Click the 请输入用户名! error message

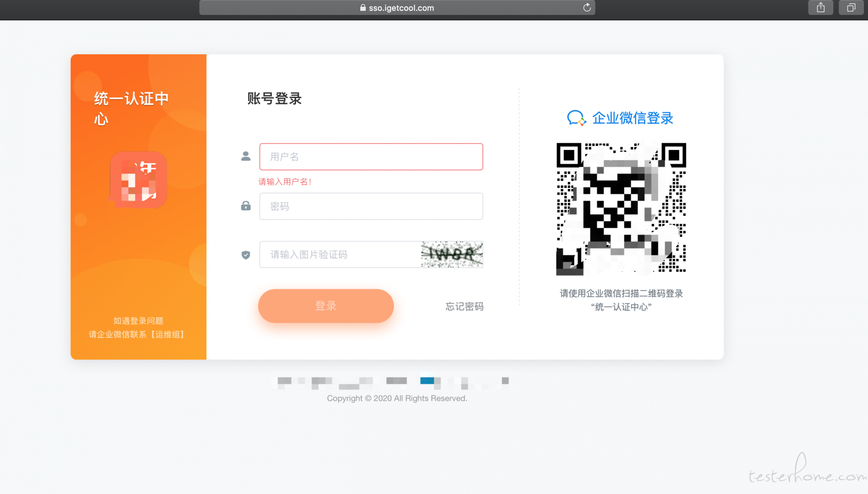[x=285, y=182]
